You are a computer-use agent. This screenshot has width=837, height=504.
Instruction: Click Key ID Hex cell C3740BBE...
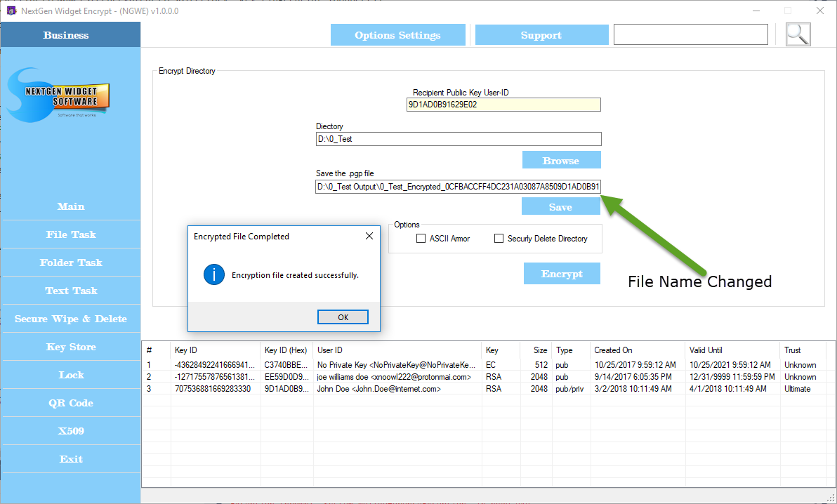(286, 364)
